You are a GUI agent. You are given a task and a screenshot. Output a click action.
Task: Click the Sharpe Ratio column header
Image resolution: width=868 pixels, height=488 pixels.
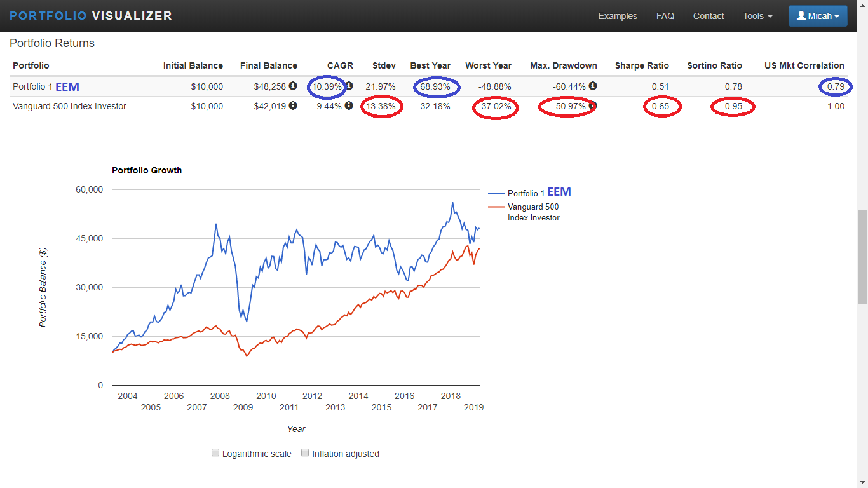tap(642, 65)
